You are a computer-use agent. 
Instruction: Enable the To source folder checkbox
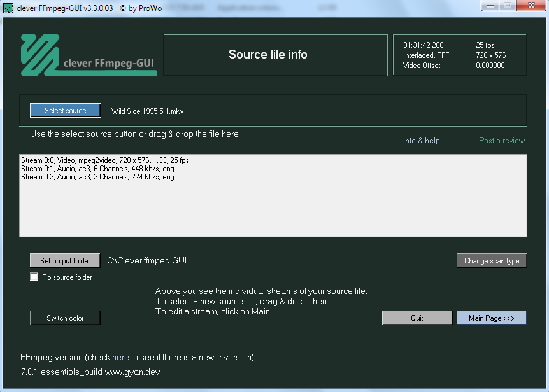point(34,277)
